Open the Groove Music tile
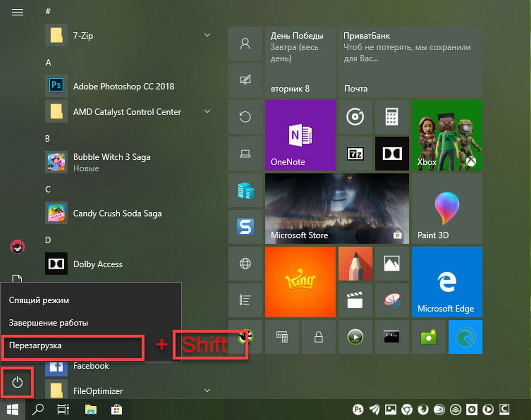 [x=354, y=117]
